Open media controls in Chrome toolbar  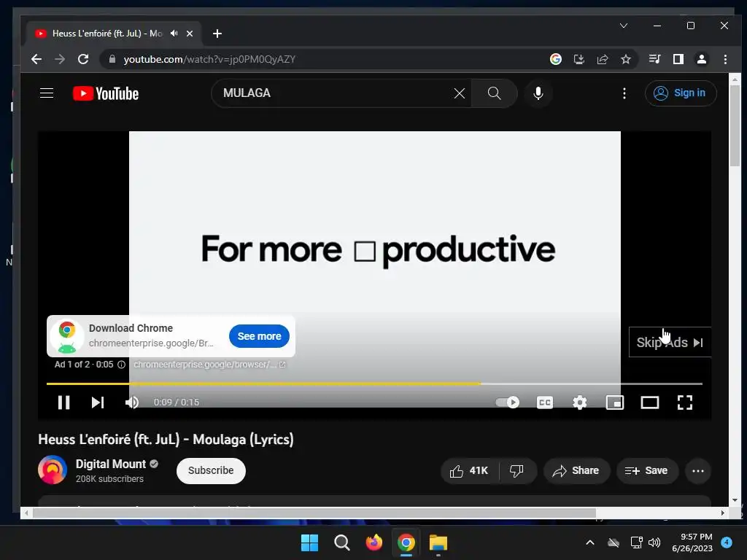click(x=654, y=59)
